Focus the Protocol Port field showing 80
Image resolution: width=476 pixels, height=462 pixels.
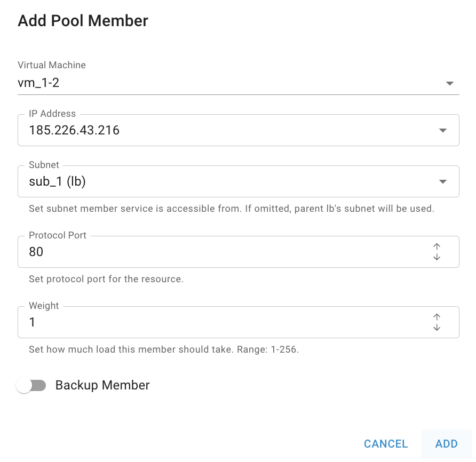point(239,252)
